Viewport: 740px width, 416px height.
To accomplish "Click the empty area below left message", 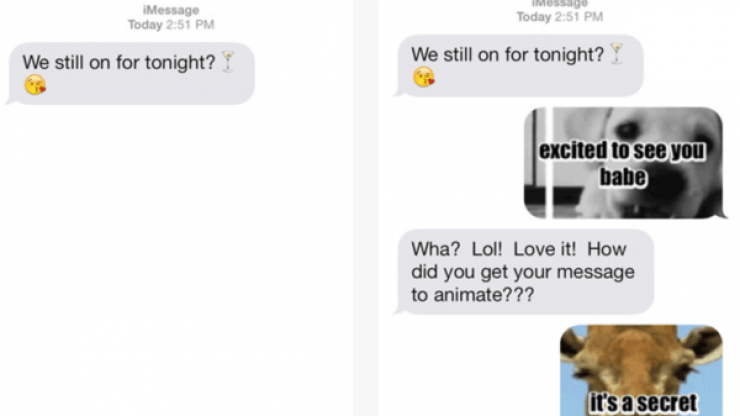I will click(x=177, y=260).
